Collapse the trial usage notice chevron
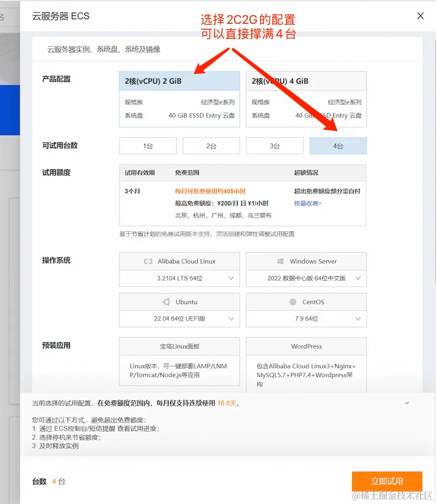Viewport: 436px width, 504px height. [407, 403]
